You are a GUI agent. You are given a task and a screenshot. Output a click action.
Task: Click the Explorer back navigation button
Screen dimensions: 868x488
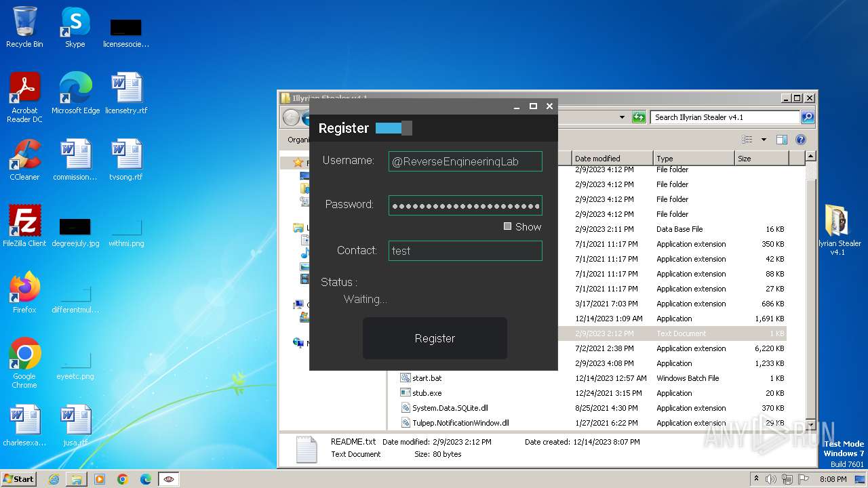tap(291, 117)
